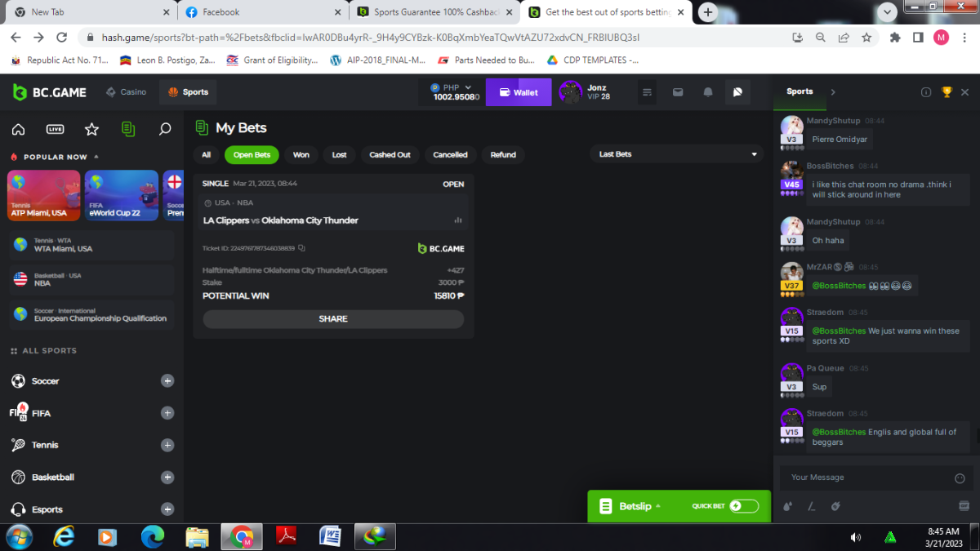Toggle the Quick Bet switch
This screenshot has height=551, width=980.
pyautogui.click(x=744, y=506)
